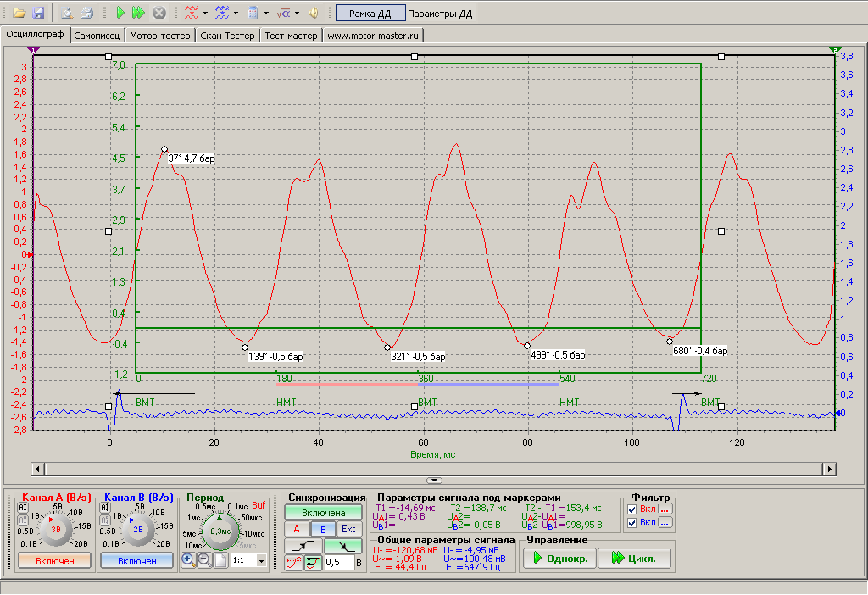Collapse the bottom panel with the splitter arrow
This screenshot has width=868, height=595.
[435, 480]
